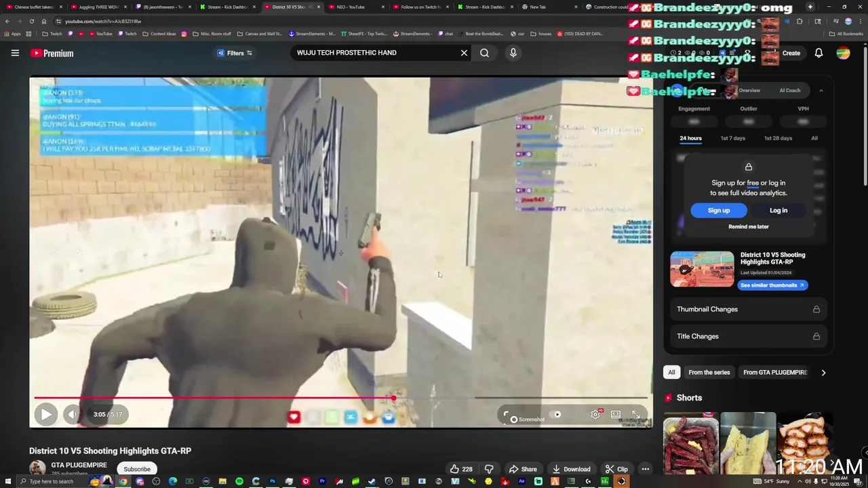
Task: Reload the browser page
Action: pos(31,21)
